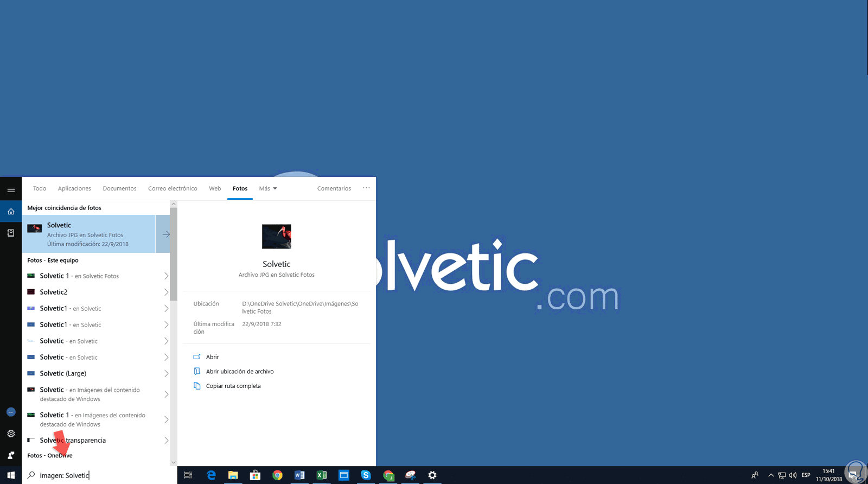Screen dimensions: 868x484
Task: Expand chevron for Solvetic 1 en Solvetic Fotos
Action: pyautogui.click(x=166, y=276)
